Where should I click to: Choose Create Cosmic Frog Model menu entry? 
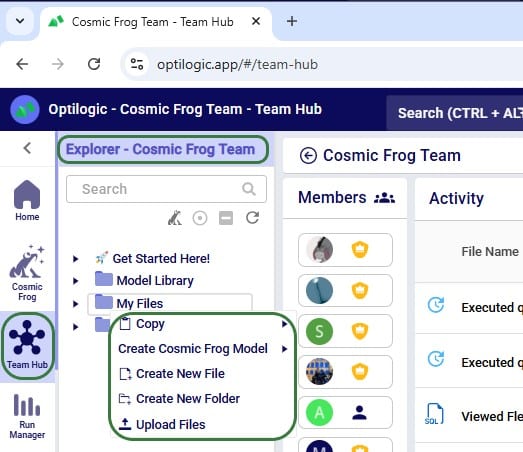coord(193,349)
